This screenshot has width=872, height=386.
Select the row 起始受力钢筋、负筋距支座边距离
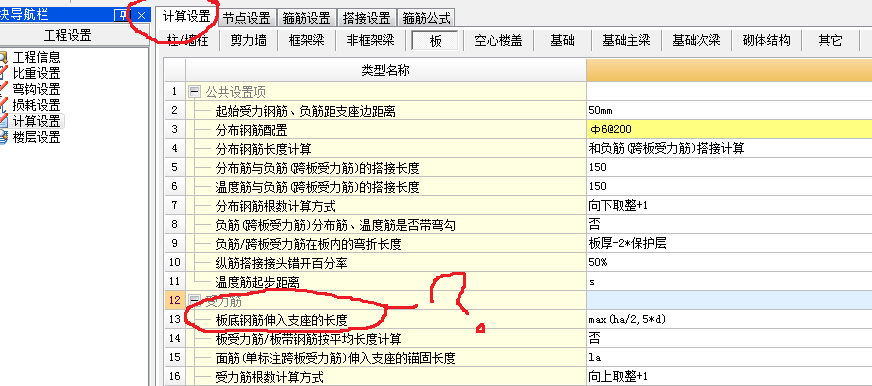pos(386,111)
